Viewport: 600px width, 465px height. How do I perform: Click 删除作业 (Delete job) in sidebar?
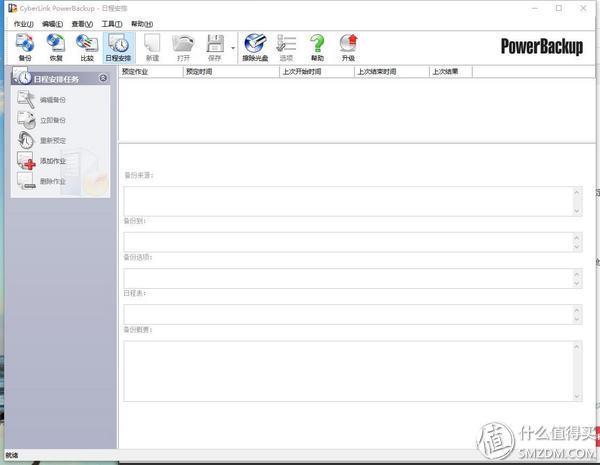click(x=52, y=181)
